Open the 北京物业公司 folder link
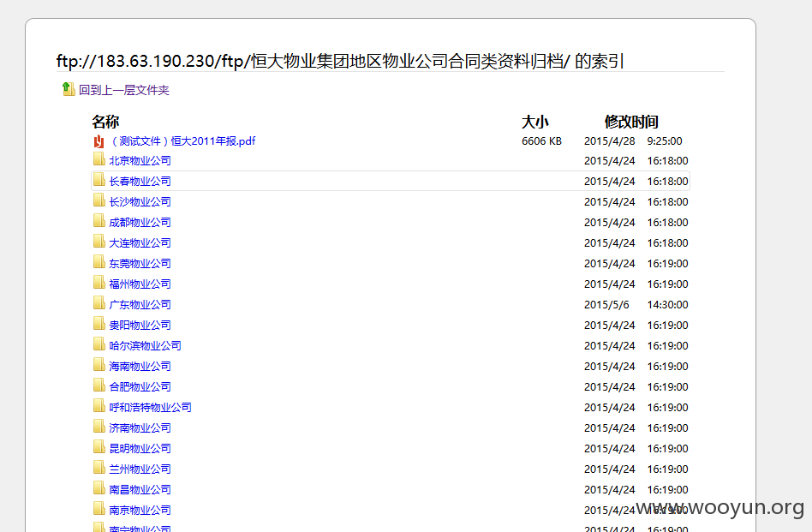This screenshot has height=532, width=812. click(140, 160)
